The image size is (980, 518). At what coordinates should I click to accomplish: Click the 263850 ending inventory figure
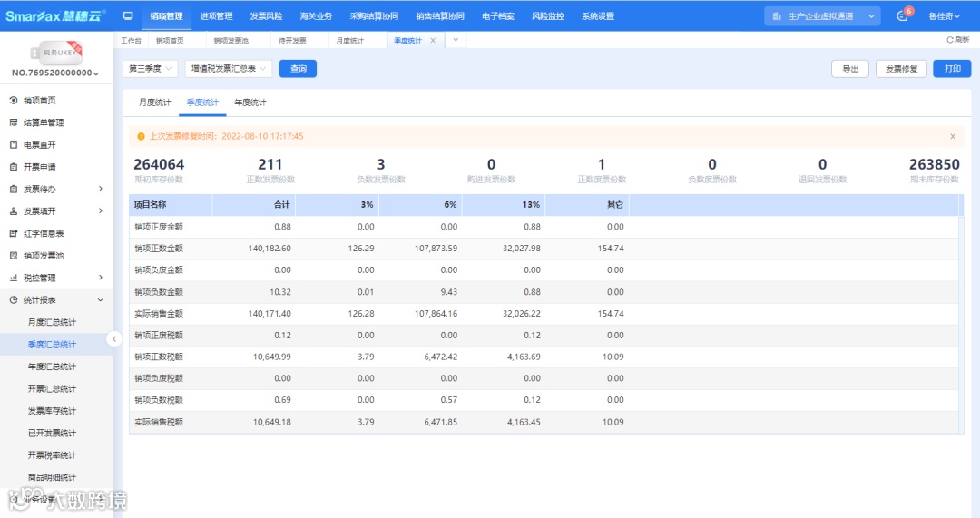tap(934, 164)
